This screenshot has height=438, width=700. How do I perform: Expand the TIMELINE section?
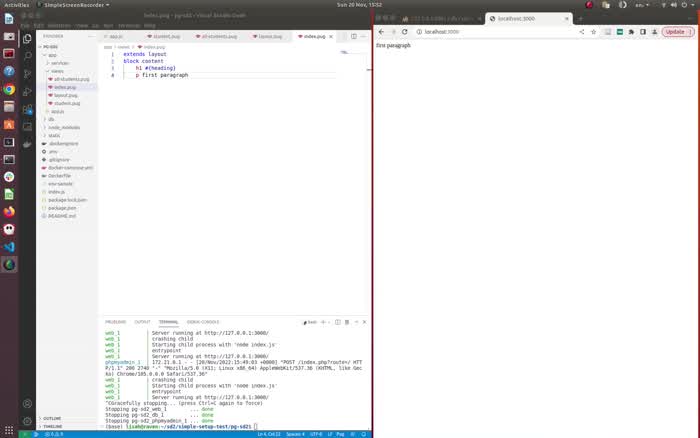coord(53,427)
